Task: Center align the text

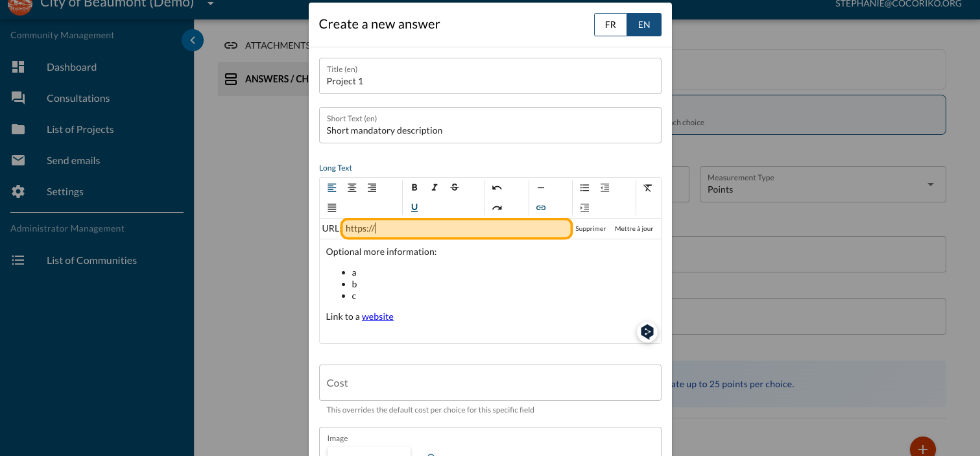Action: [352, 187]
